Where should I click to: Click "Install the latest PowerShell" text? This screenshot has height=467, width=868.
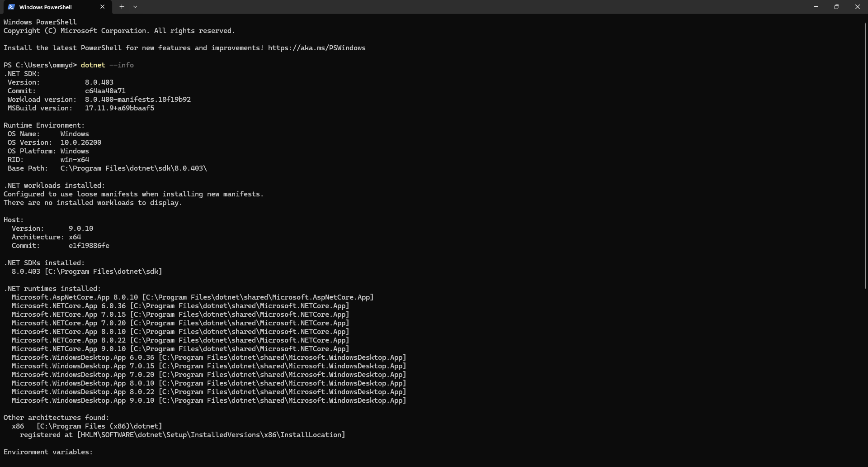[62, 48]
